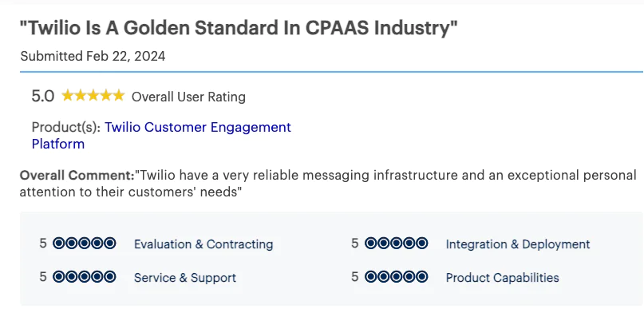The height and width of the screenshot is (313, 644).
Task: Click the Product Capabilities rating circles
Action: click(x=396, y=277)
